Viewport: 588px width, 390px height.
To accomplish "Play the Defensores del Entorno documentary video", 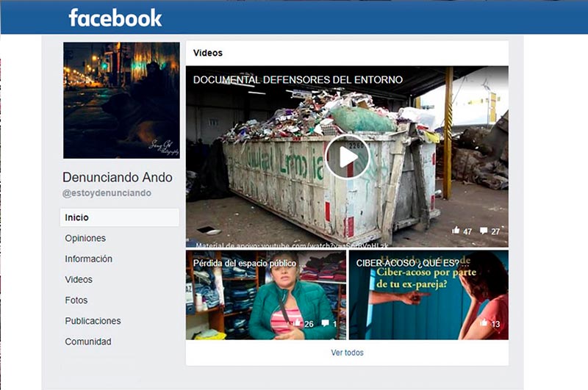I will pos(347,156).
